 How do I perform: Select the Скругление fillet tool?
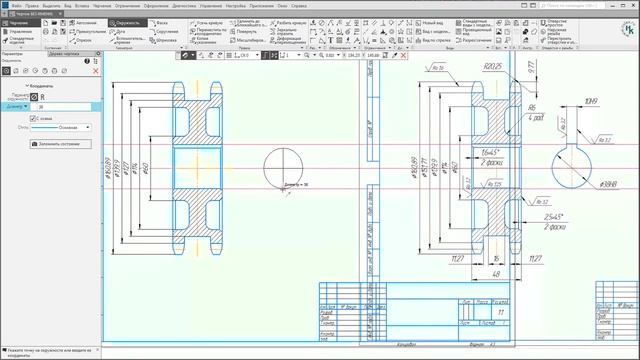(164, 31)
